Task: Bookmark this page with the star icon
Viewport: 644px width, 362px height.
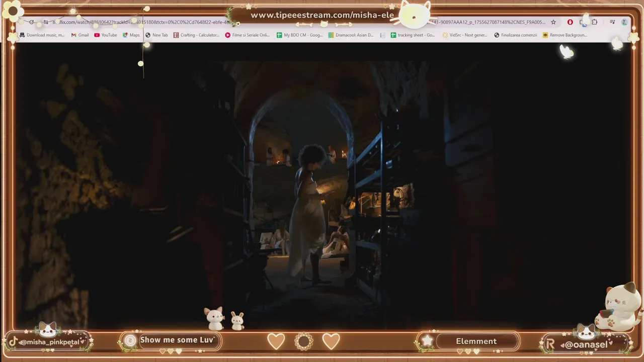Action: (x=553, y=22)
